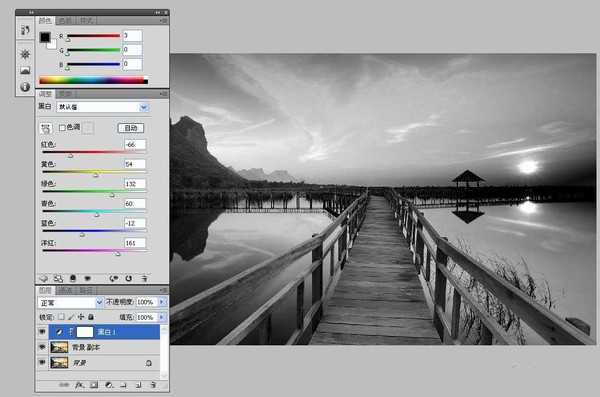This screenshot has height=397, width=600.
Task: Click the reset adjustment circular arrow icon
Action: 129,278
